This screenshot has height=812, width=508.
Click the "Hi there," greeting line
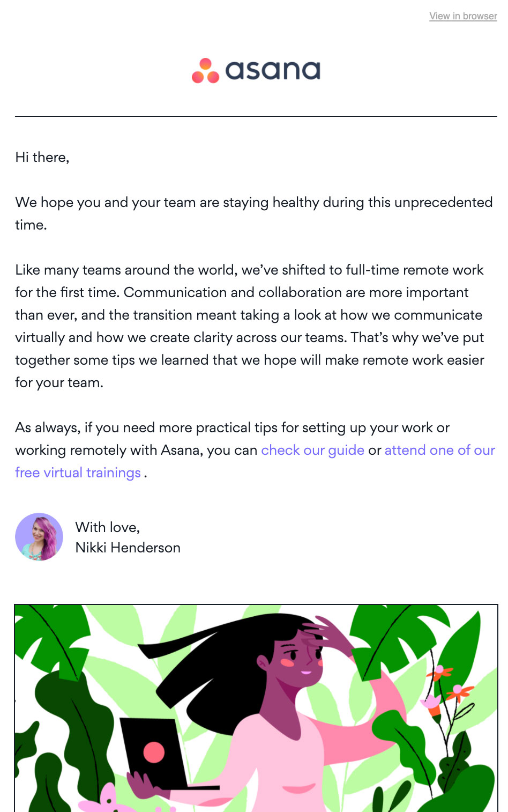click(42, 157)
